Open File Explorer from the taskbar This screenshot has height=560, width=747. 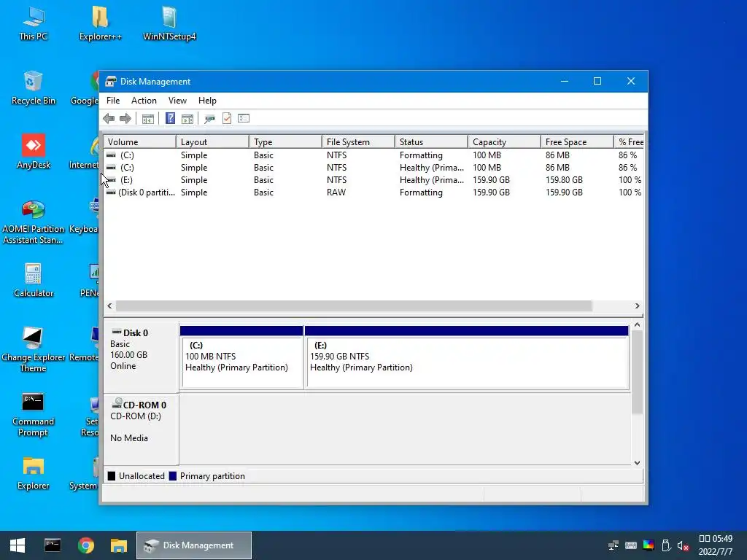[x=119, y=545]
